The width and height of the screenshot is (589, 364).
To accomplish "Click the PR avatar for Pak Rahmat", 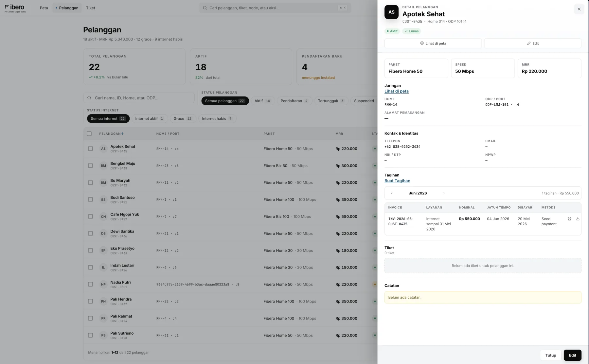I will (x=103, y=319).
